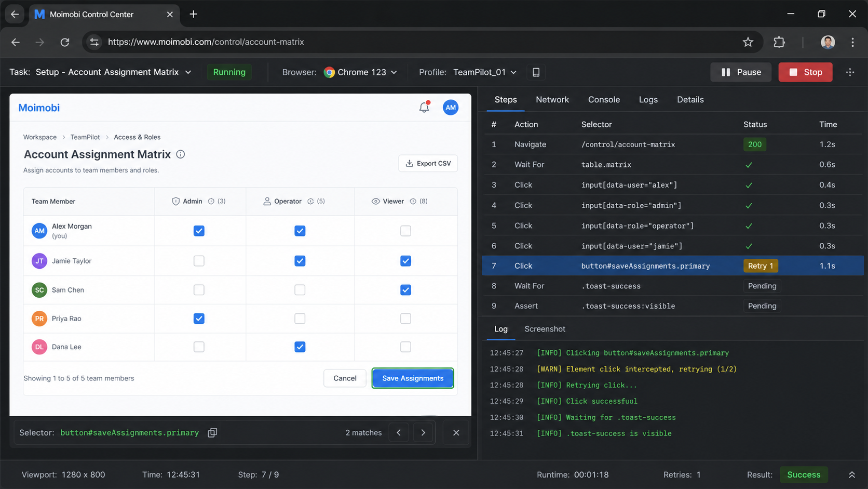Check Operator for Sam Chen

pos(300,290)
